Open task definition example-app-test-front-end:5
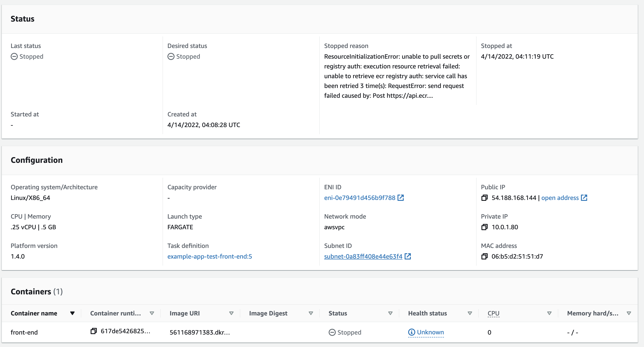The width and height of the screenshot is (644, 347). tap(210, 256)
